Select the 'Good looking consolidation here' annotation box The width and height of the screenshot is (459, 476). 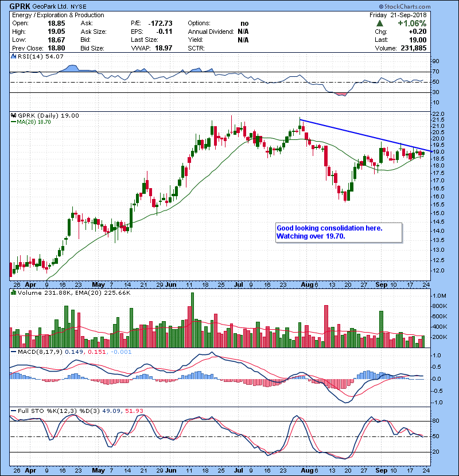(x=339, y=232)
